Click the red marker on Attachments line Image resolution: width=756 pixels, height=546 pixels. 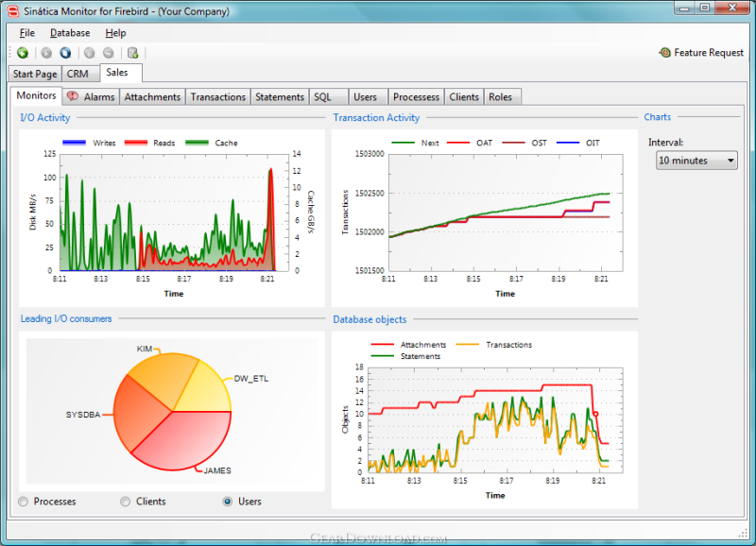(x=595, y=414)
